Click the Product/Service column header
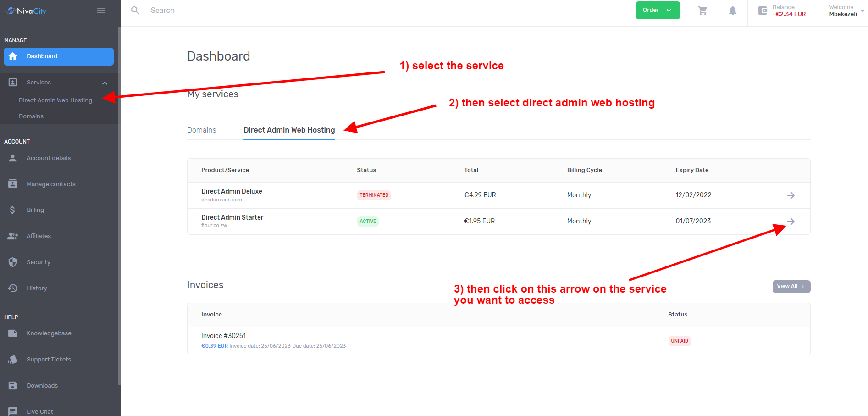The height and width of the screenshot is (416, 868). (x=225, y=170)
